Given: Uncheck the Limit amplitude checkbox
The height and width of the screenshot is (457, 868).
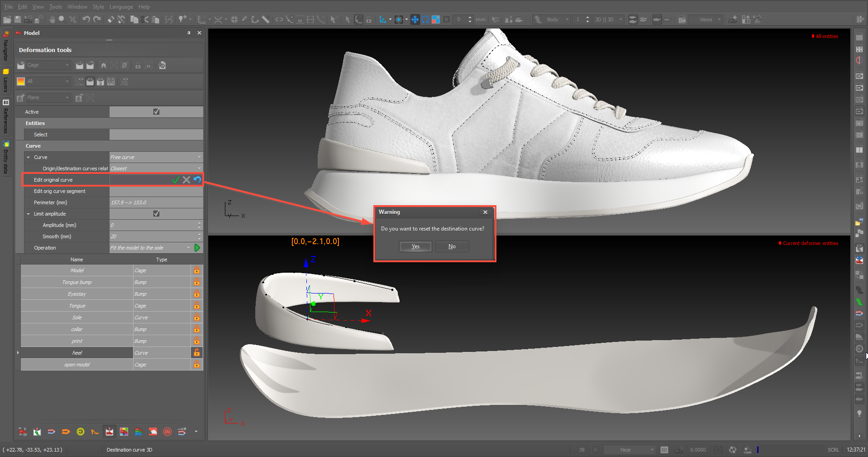Looking at the screenshot, I should [156, 214].
